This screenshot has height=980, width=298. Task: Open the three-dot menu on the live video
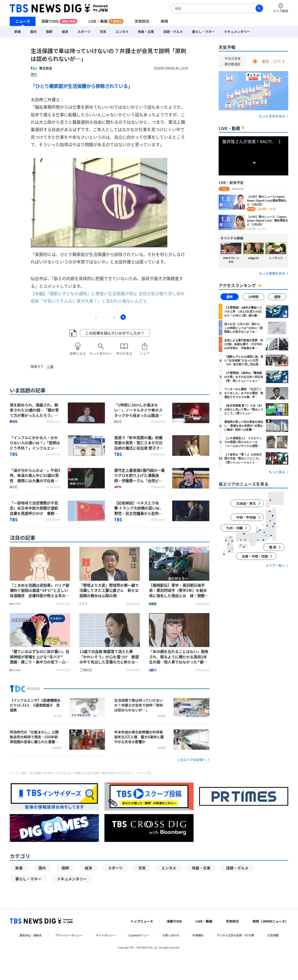coord(280,142)
